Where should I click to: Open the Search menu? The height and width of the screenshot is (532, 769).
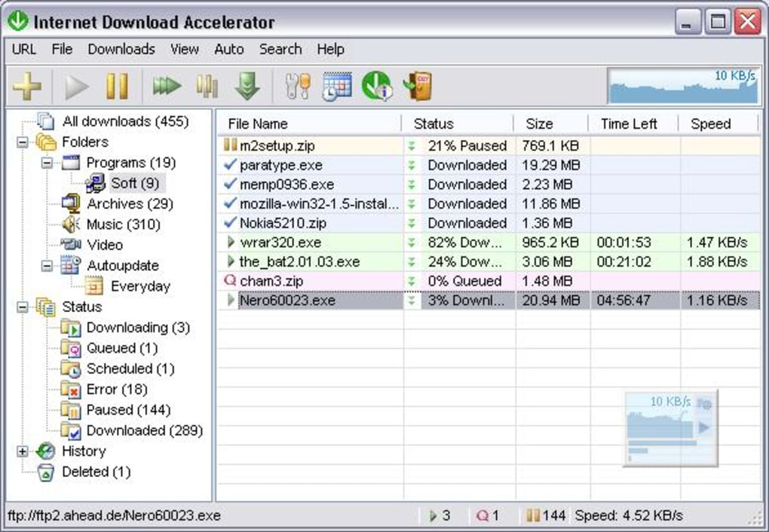pos(280,49)
